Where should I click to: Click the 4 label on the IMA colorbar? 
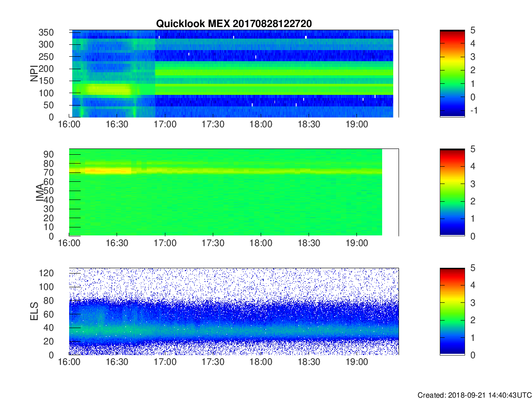(472, 166)
